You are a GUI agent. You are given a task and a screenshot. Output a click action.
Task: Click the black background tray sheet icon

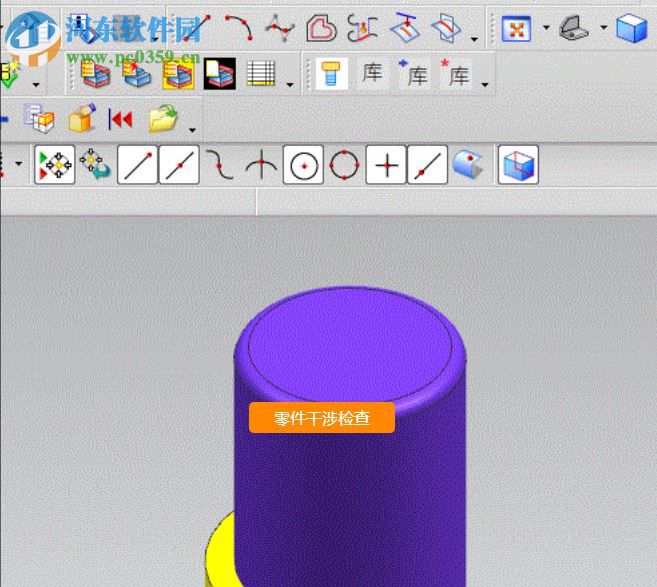click(220, 74)
